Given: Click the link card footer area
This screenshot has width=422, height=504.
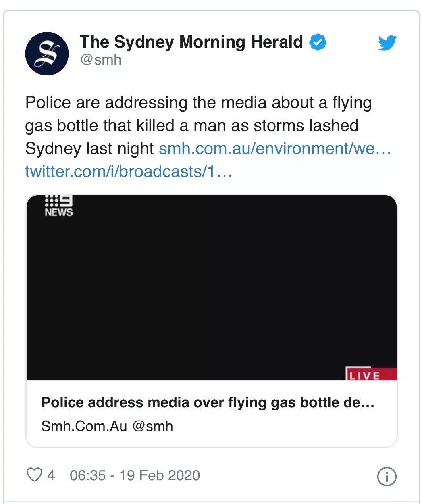Looking at the screenshot, I should click(212, 414).
